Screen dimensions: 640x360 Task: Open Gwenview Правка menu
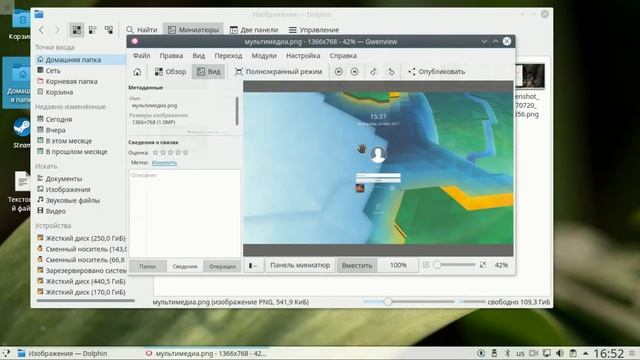coord(171,56)
